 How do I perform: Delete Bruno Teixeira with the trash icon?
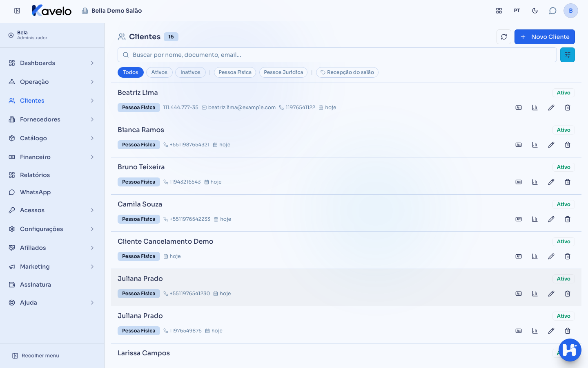(568, 182)
